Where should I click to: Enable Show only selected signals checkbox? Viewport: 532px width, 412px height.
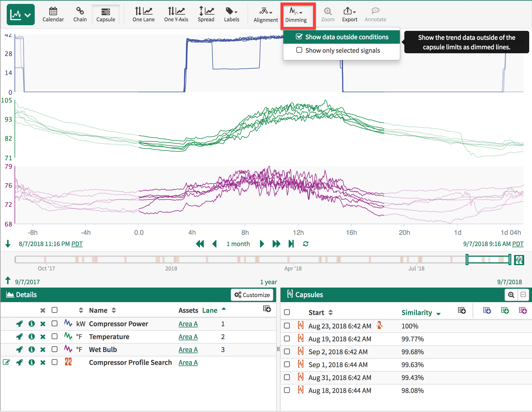[299, 50]
